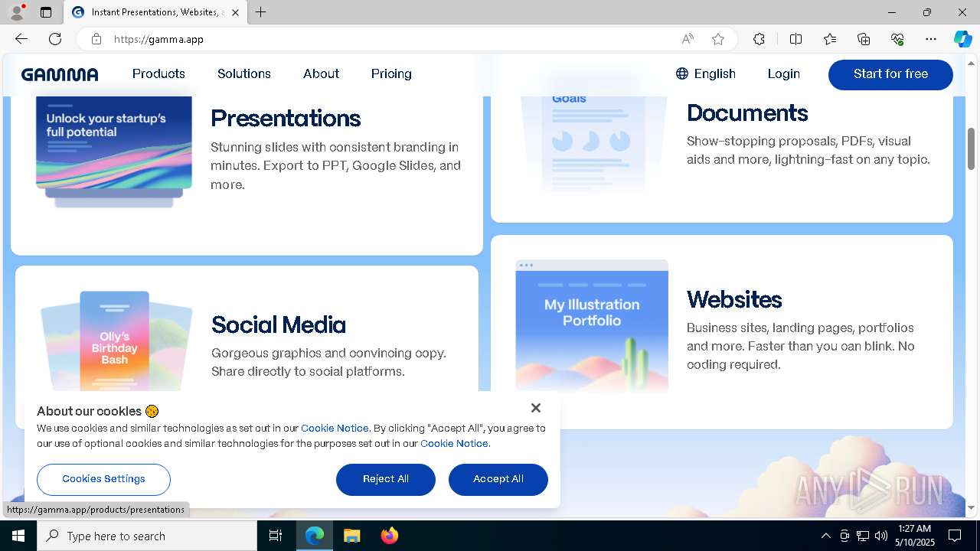Open Browser essentials icon
Viewport: 980px width, 551px height.
coord(897,39)
